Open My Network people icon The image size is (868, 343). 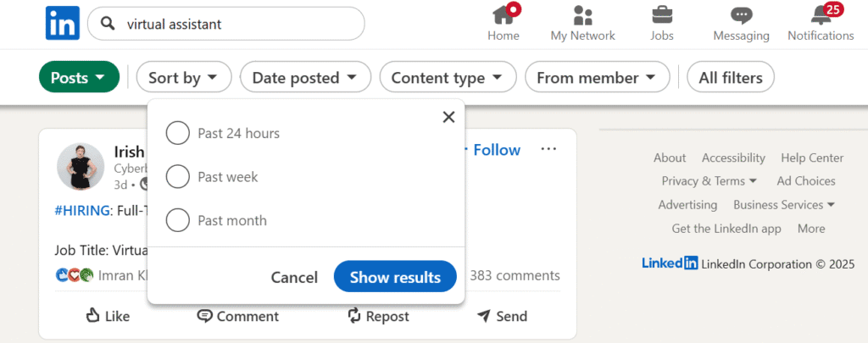(582, 15)
